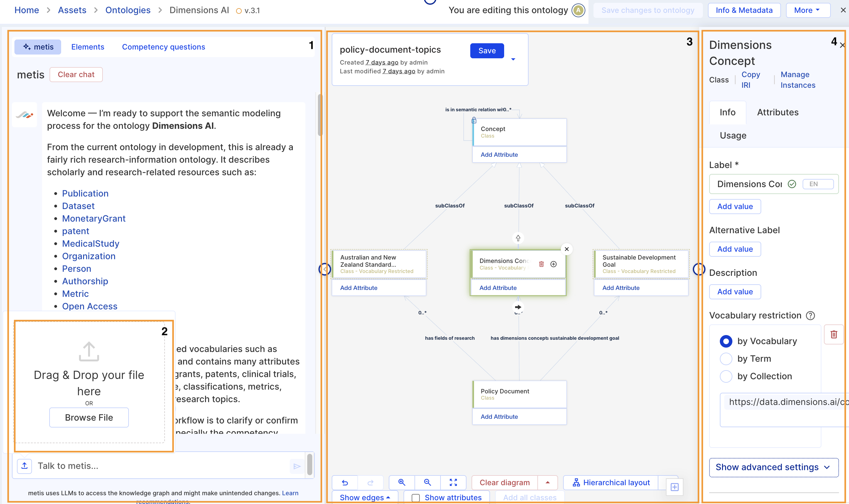The width and height of the screenshot is (849, 504).
Task: Open Vocabulary restriction help icon
Action: (x=810, y=316)
